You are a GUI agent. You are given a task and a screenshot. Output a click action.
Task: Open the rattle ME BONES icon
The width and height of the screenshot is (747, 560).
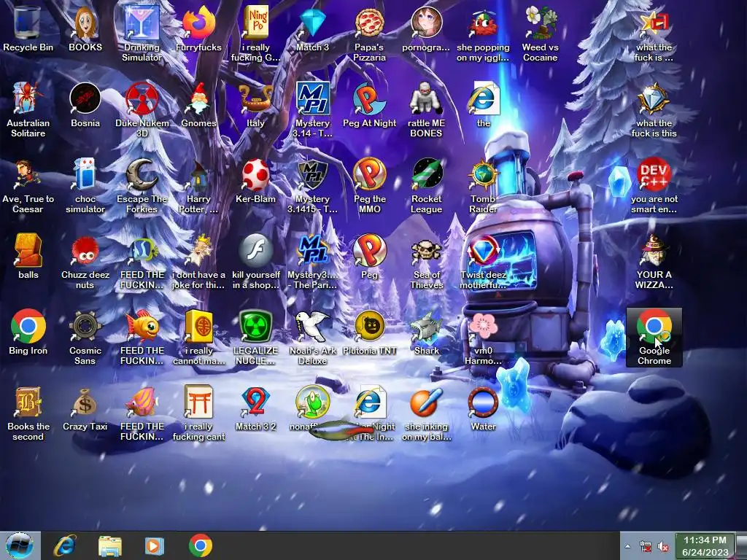tap(426, 109)
